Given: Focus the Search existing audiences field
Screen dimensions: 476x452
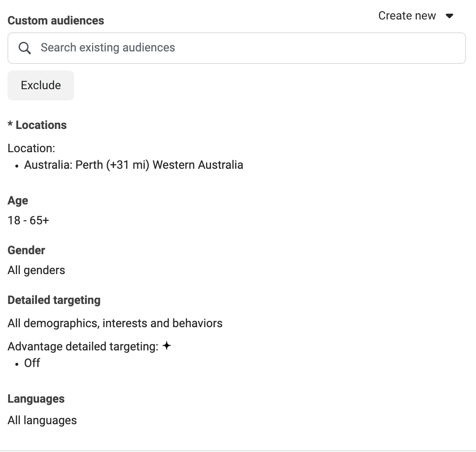Looking at the screenshot, I should [x=249, y=48].
